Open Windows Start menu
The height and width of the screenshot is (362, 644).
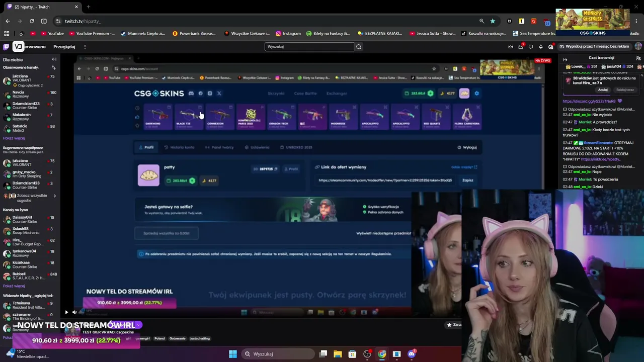pos(233,354)
